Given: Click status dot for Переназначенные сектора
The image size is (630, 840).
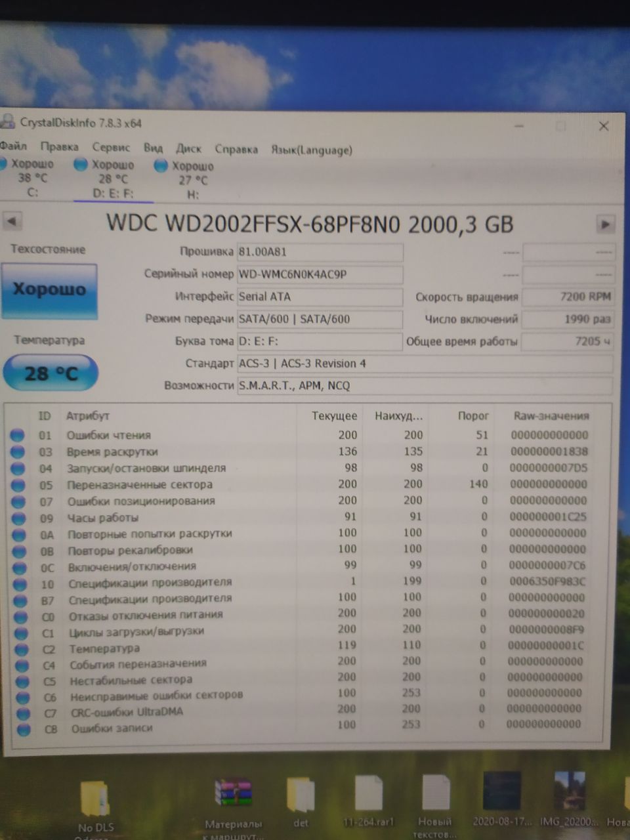Looking at the screenshot, I should point(18,485).
